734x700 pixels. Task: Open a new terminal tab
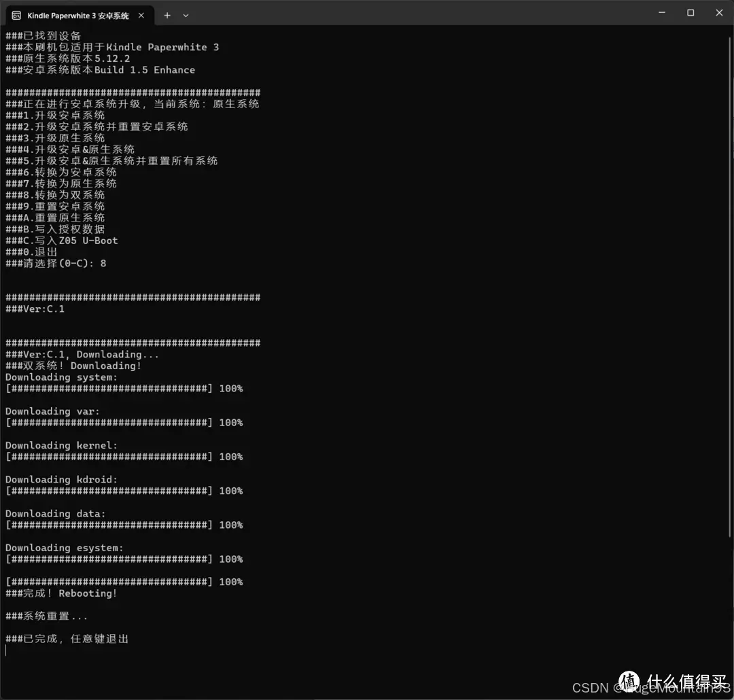pos(167,16)
